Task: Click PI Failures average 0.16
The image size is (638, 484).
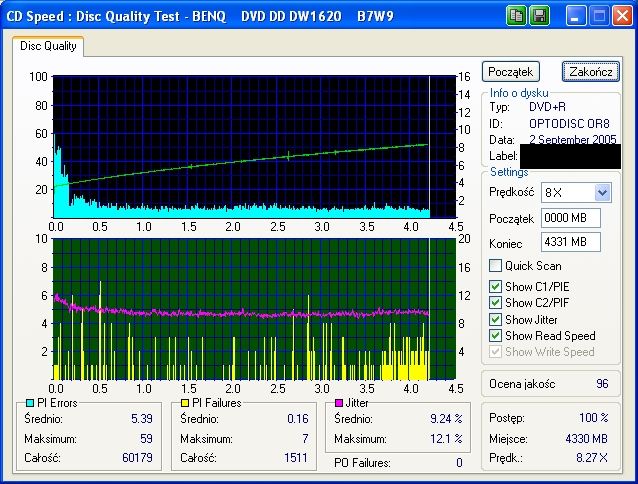Action: pyautogui.click(x=297, y=419)
